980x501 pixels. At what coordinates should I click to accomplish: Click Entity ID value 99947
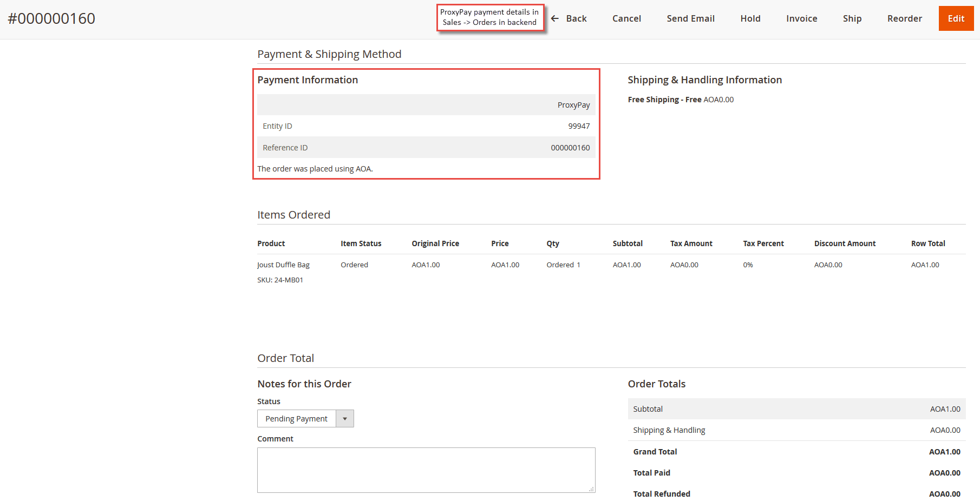coord(579,126)
